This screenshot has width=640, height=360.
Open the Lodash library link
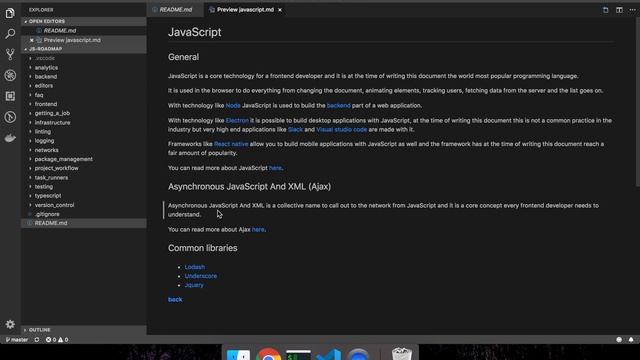point(195,267)
